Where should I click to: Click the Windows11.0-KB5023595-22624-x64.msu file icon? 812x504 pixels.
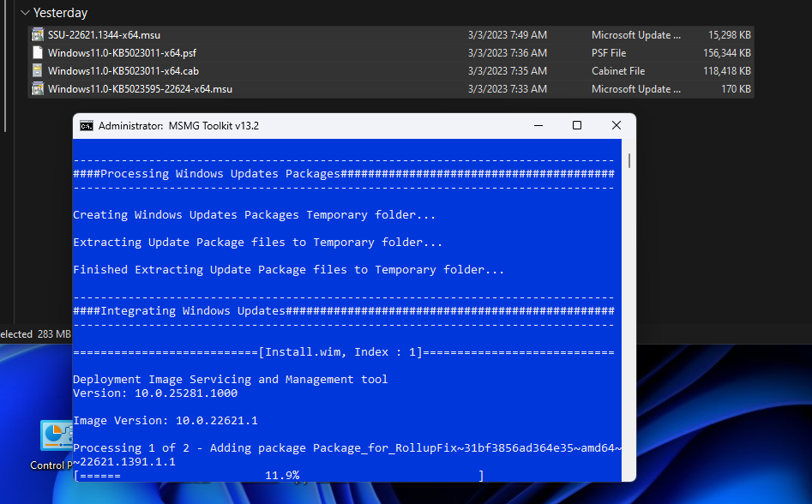pos(37,89)
